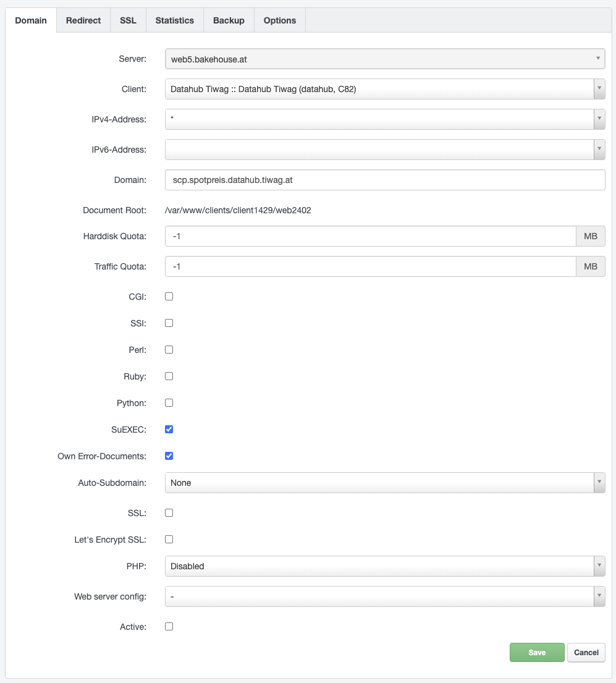Focus the Harddisk Quota input field
The width and height of the screenshot is (616, 683).
coord(370,236)
